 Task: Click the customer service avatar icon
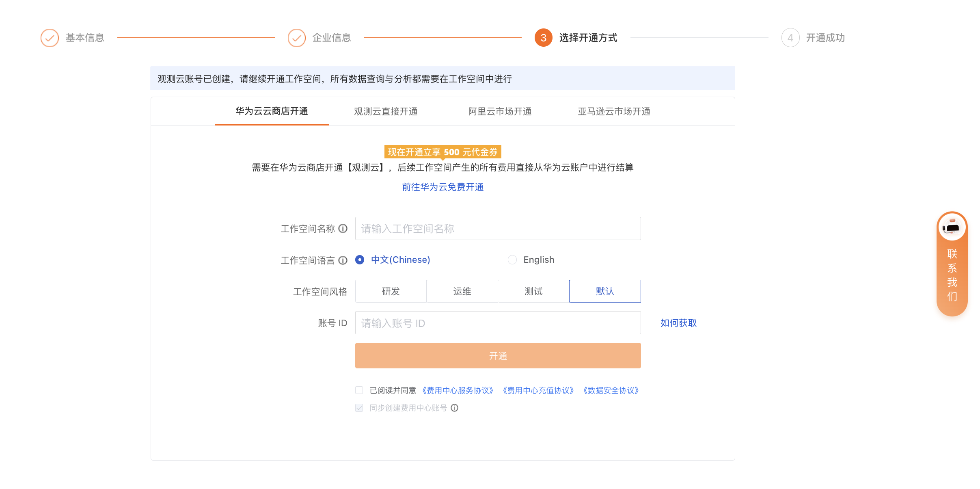tap(952, 227)
